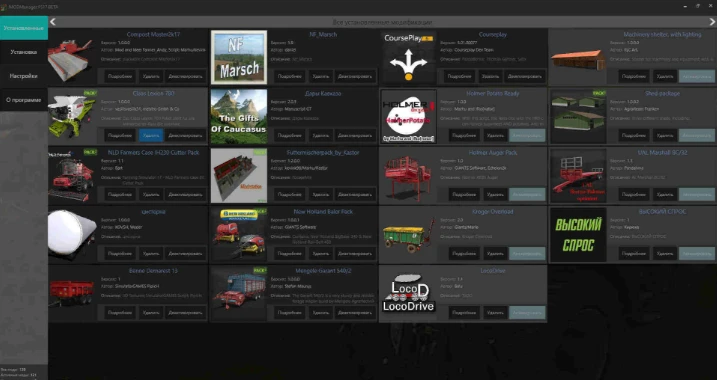Deactivate the Benne Demarest 15 mod
This screenshot has width=717, height=380.
[185, 312]
